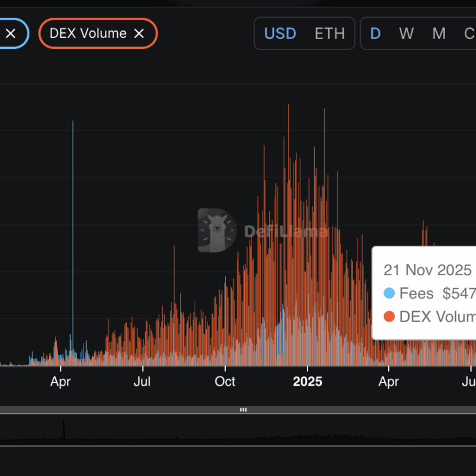Select weekly (W) interval
476x476 pixels.
click(x=406, y=34)
